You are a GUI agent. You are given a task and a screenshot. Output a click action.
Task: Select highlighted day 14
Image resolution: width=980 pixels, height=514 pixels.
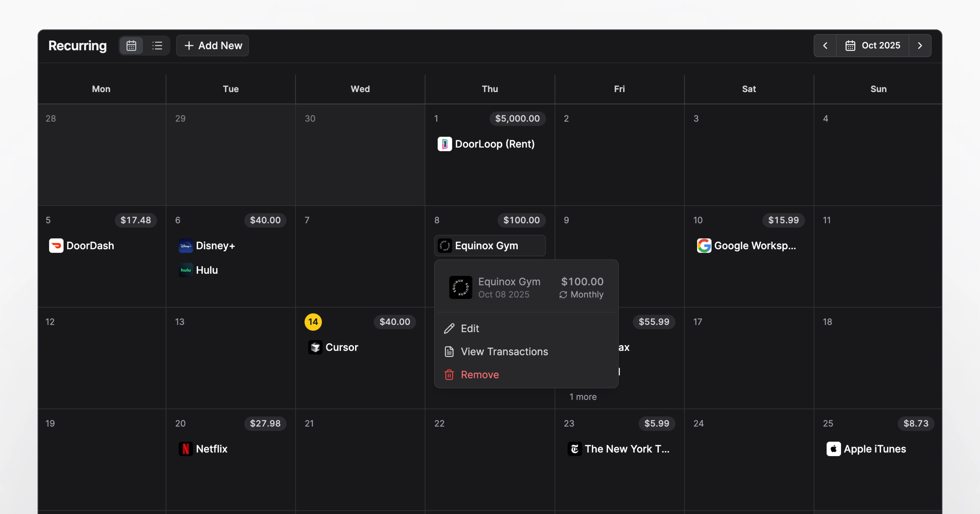pos(313,322)
